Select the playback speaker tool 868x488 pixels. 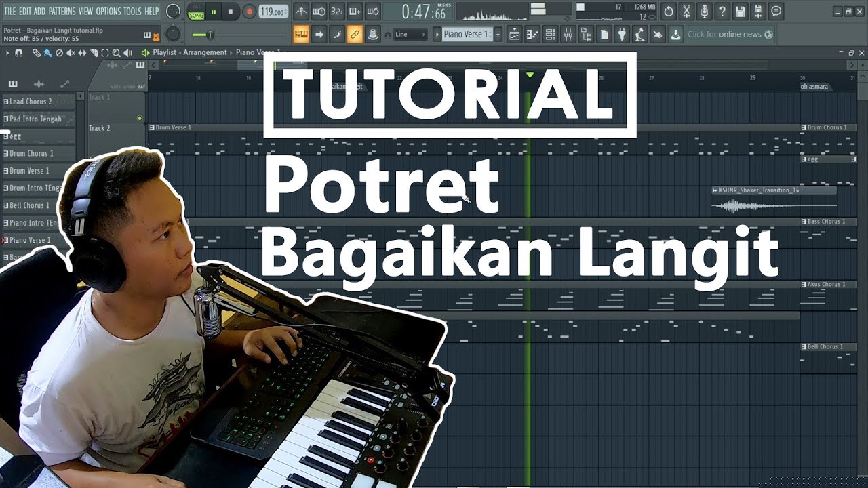[x=127, y=53]
